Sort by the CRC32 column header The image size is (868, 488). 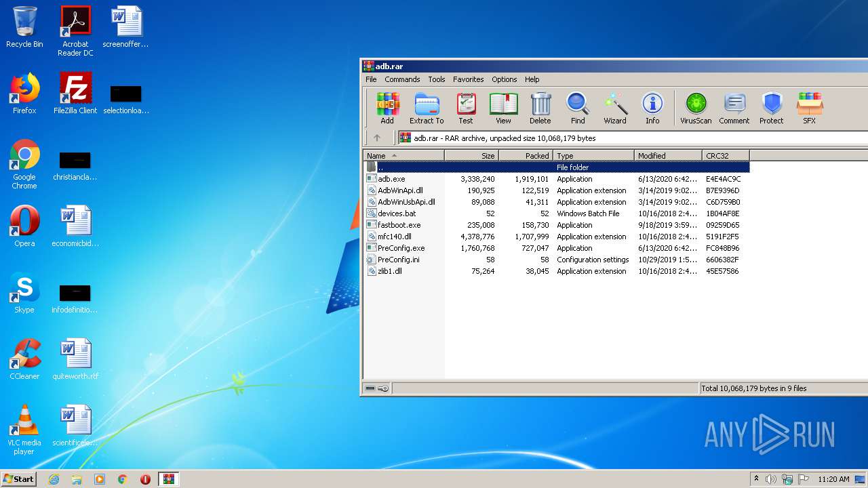pos(726,156)
